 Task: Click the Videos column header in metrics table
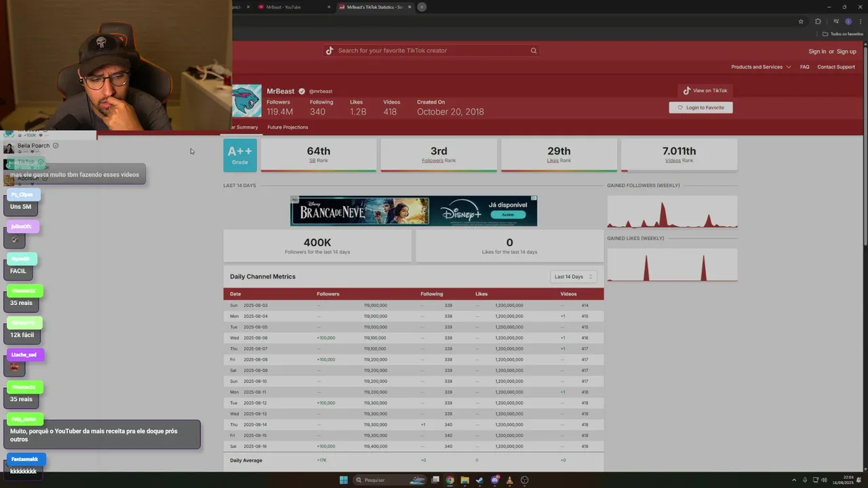click(568, 294)
